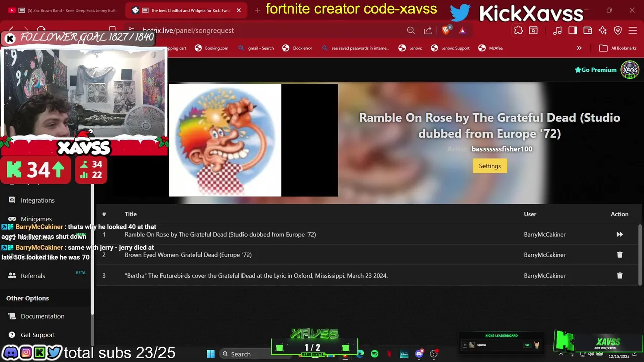Image resolution: width=644 pixels, height=362 pixels.
Task: Open Documentation under Other Options
Action: click(x=43, y=316)
